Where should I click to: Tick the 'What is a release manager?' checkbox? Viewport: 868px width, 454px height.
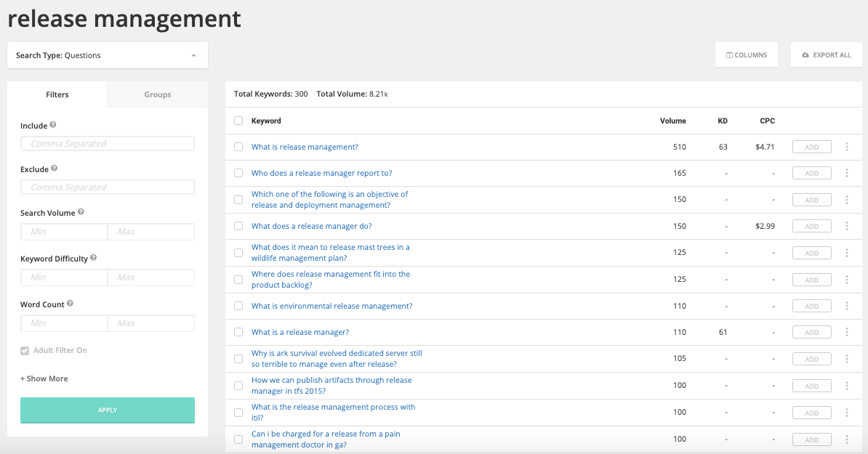pos(238,333)
